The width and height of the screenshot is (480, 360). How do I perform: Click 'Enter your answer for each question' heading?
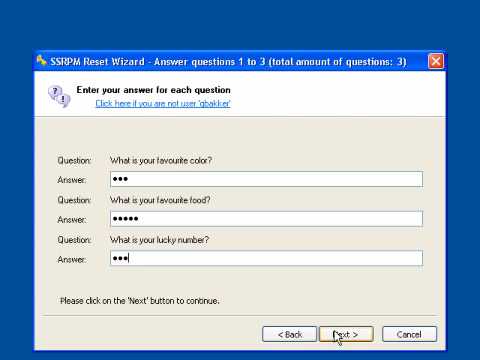tap(153, 90)
